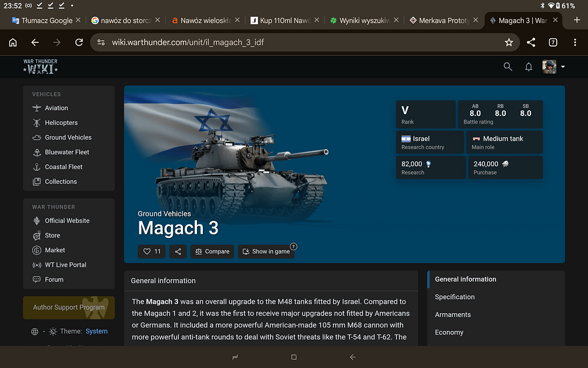Open the browser three-dot menu
This screenshot has width=588, height=368.
pyautogui.click(x=575, y=42)
